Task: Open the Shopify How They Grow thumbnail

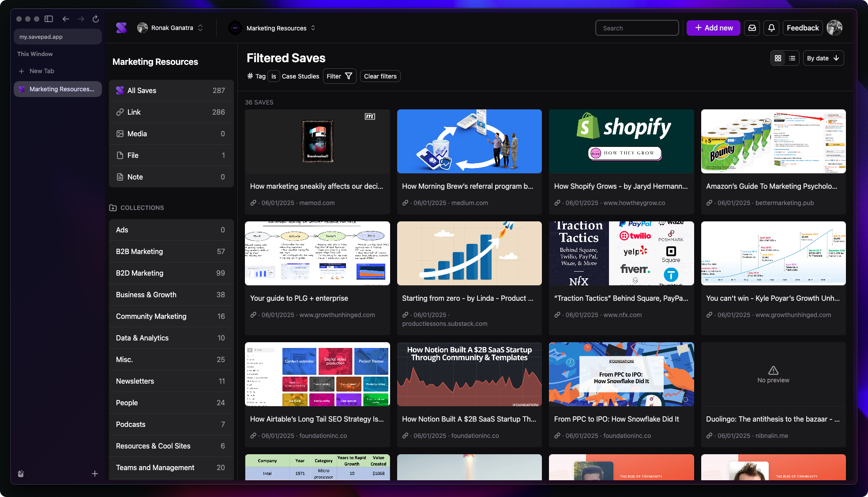Action: 621,141
